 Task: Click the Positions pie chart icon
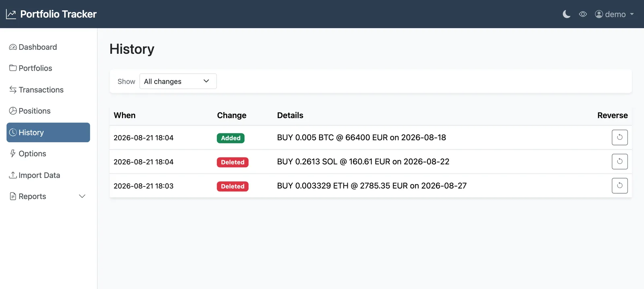pyautogui.click(x=13, y=111)
